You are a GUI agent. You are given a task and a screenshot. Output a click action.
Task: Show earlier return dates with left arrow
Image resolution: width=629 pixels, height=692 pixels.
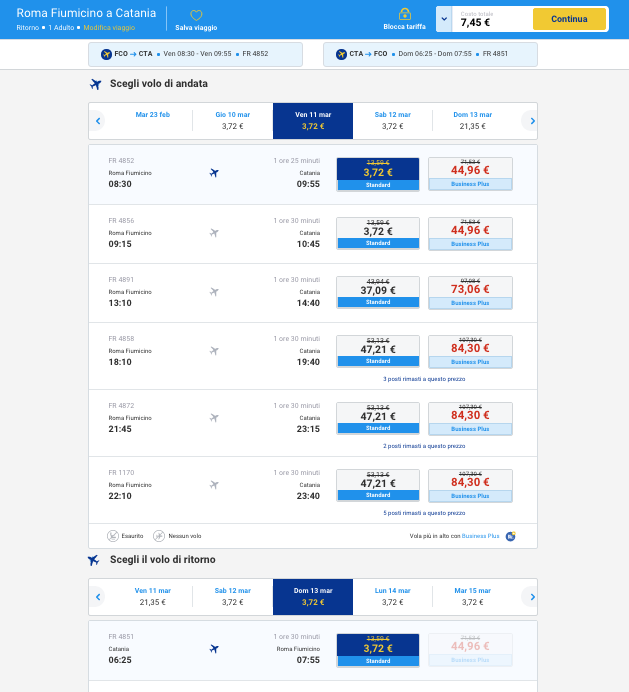[x=98, y=597]
